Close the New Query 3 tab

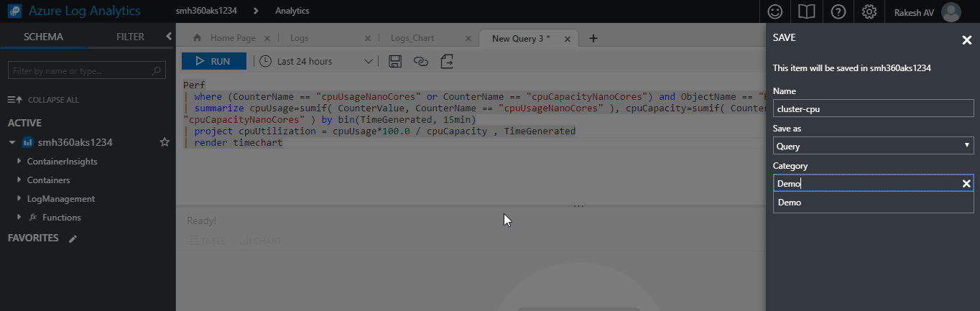pos(569,39)
